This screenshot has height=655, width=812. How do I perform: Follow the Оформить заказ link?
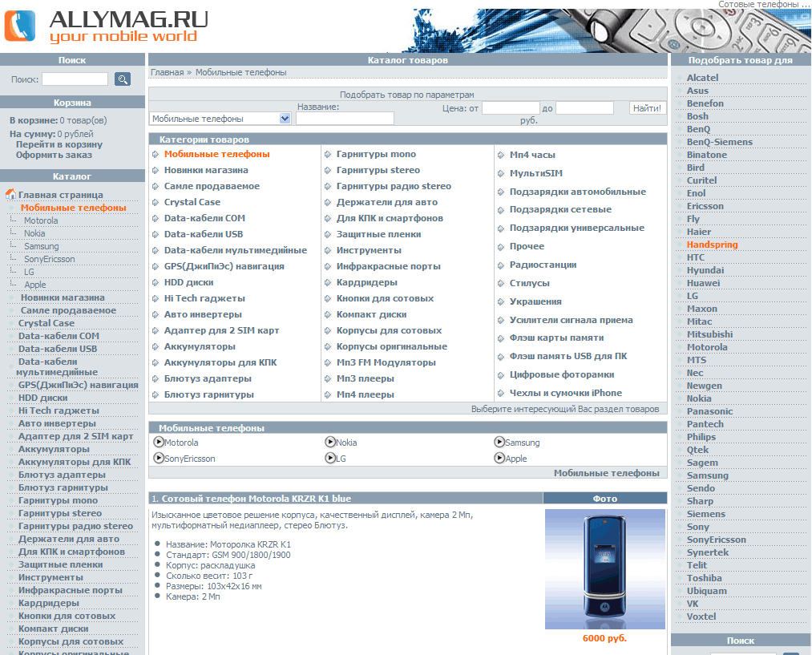pos(54,155)
